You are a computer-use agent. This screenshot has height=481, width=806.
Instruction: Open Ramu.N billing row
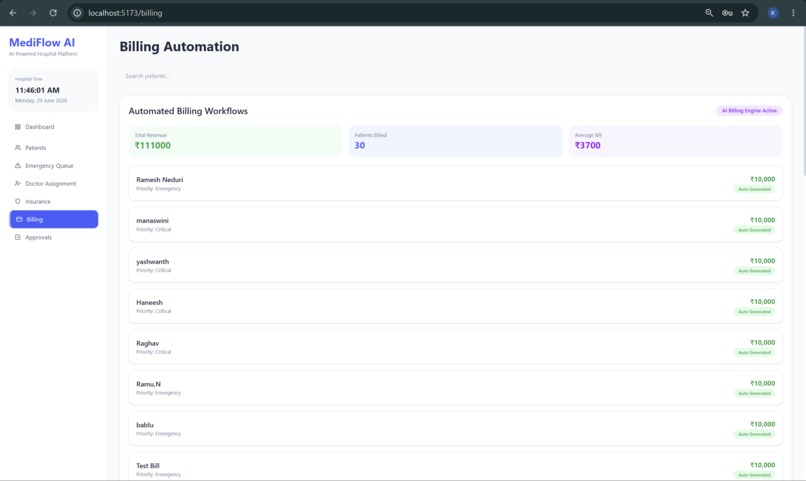pos(455,387)
